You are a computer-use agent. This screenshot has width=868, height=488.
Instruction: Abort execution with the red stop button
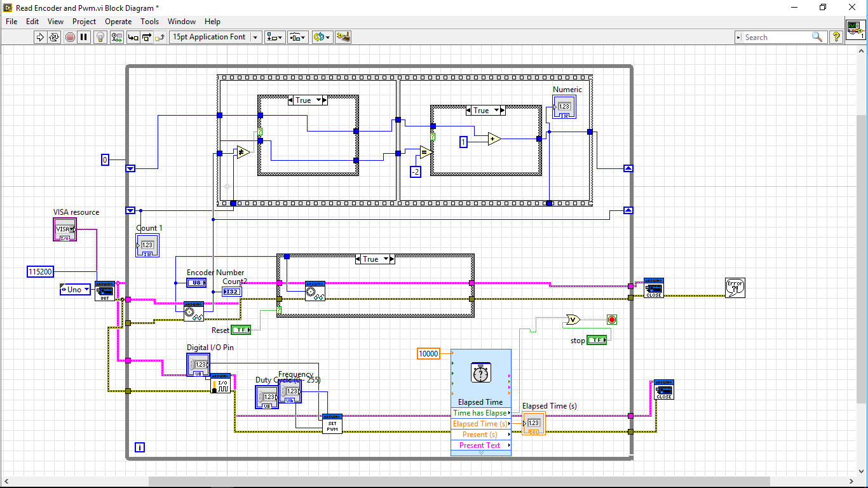(x=70, y=37)
